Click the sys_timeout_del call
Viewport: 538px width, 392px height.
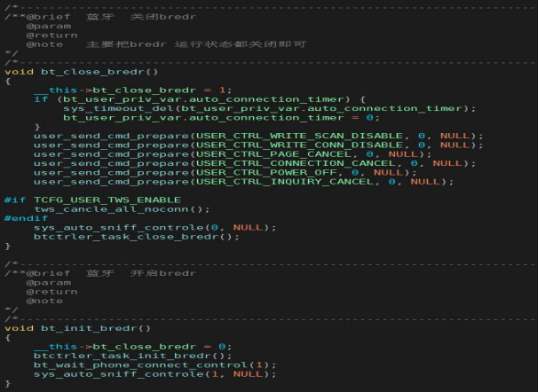pos(269,108)
